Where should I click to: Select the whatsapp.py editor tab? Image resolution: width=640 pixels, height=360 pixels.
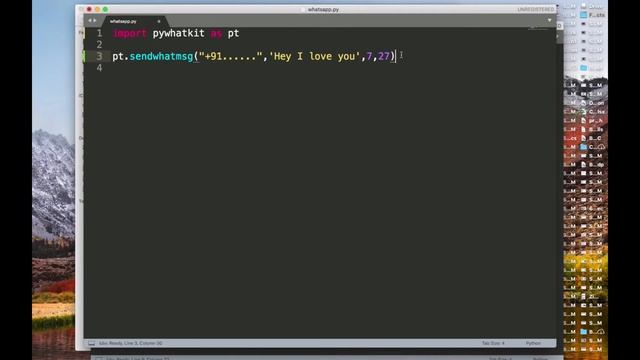tap(135, 21)
